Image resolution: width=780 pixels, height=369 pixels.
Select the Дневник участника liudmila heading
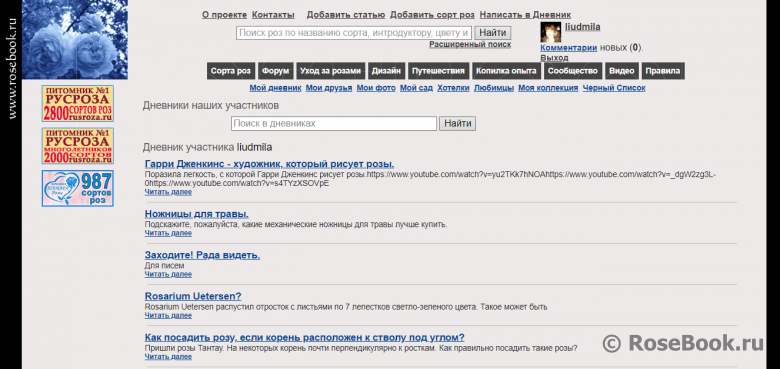(x=207, y=147)
